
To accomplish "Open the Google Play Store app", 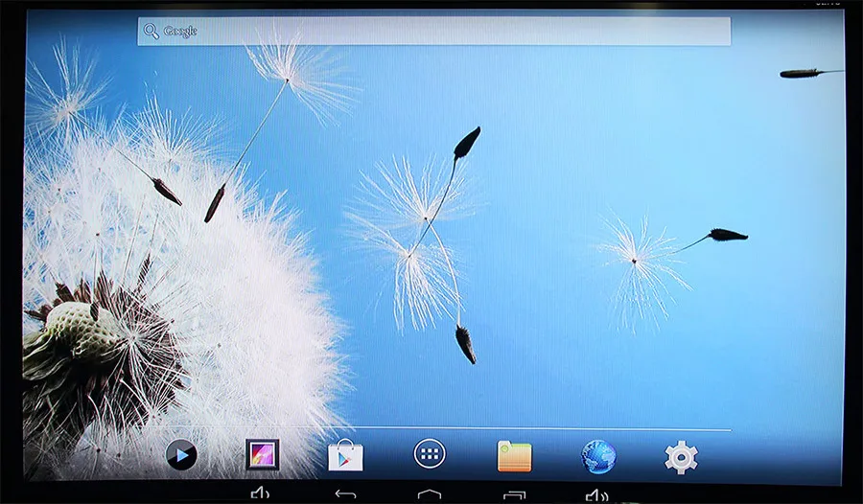I will click(x=345, y=455).
